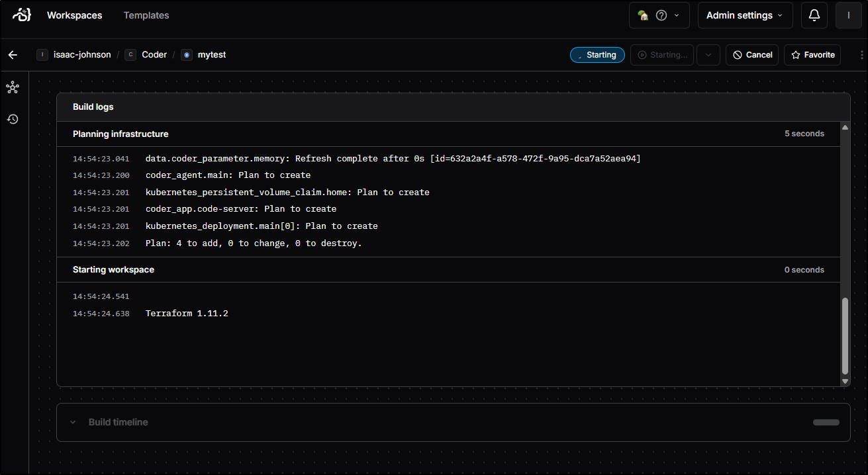Click the build logs scrollbar thumb
The image size is (868, 475).
click(845, 336)
